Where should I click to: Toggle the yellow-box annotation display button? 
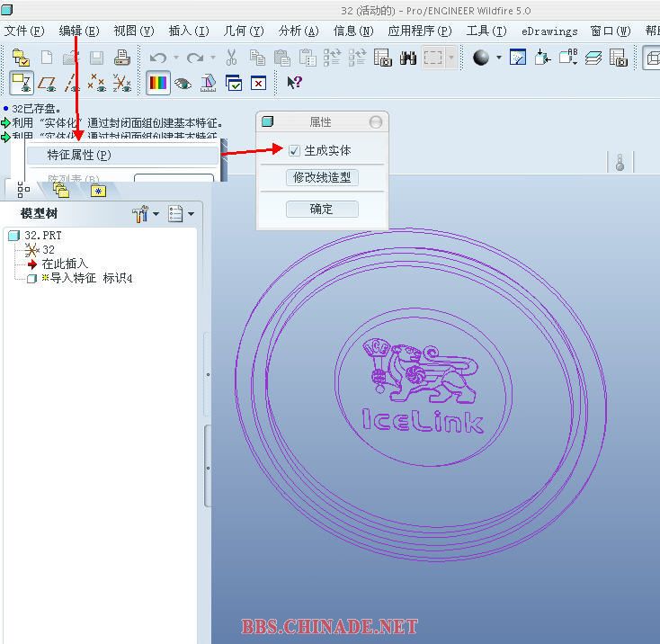(x=21, y=83)
